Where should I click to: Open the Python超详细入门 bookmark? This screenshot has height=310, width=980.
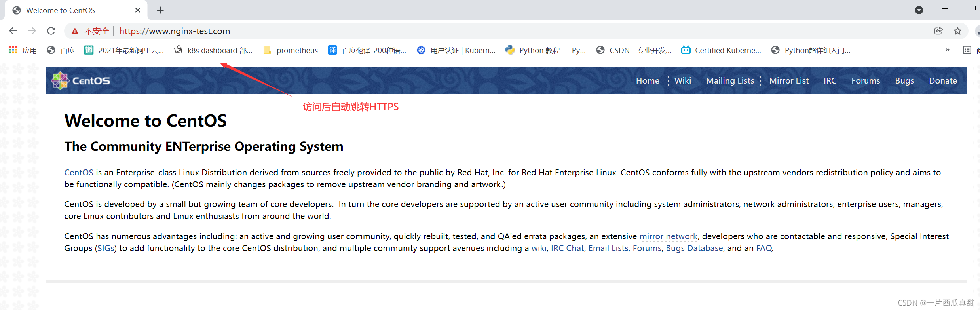click(811, 50)
